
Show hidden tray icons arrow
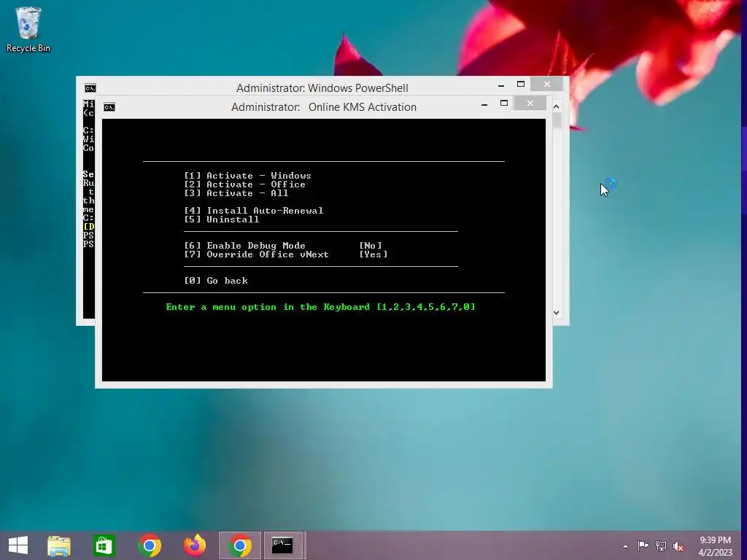point(625,546)
